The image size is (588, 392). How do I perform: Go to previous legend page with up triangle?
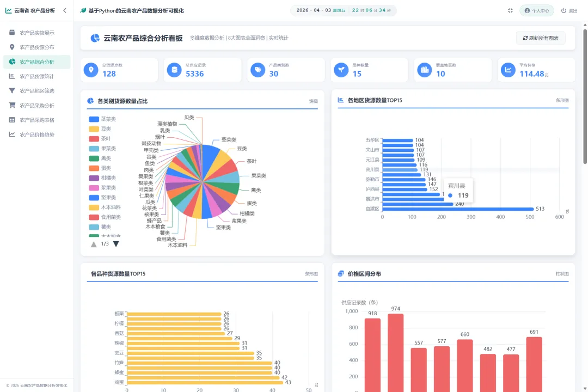(x=94, y=244)
